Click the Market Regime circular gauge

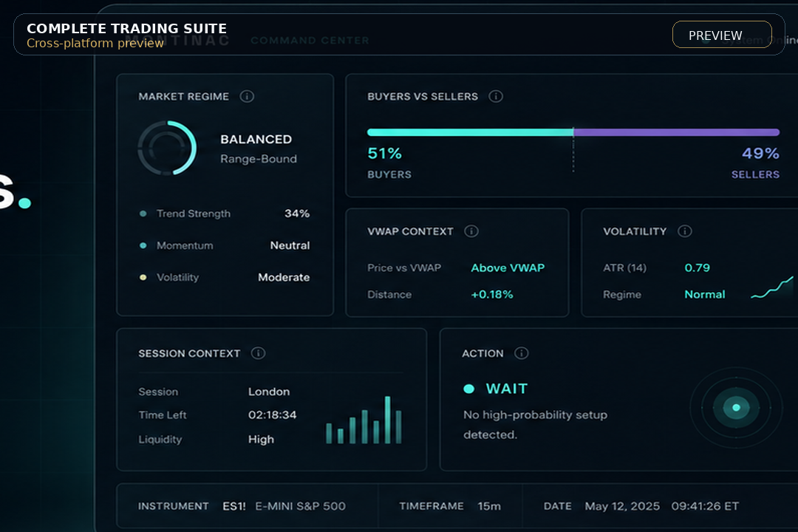click(x=167, y=148)
